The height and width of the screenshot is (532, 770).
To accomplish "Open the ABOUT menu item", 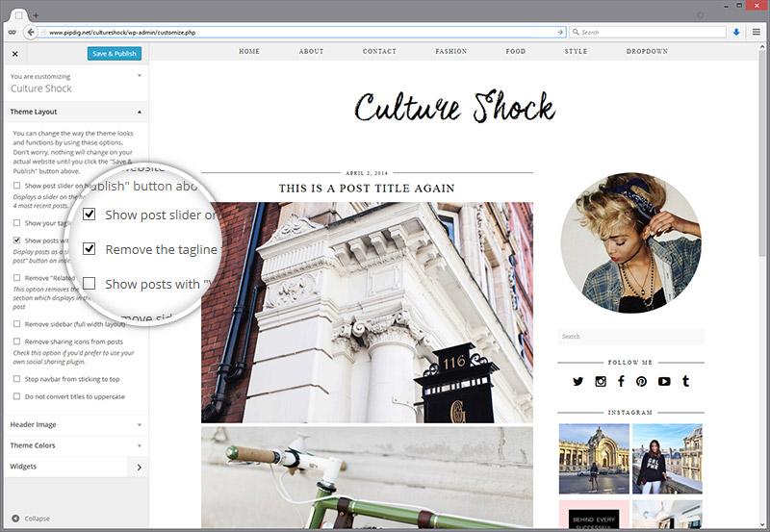I will 311,51.
